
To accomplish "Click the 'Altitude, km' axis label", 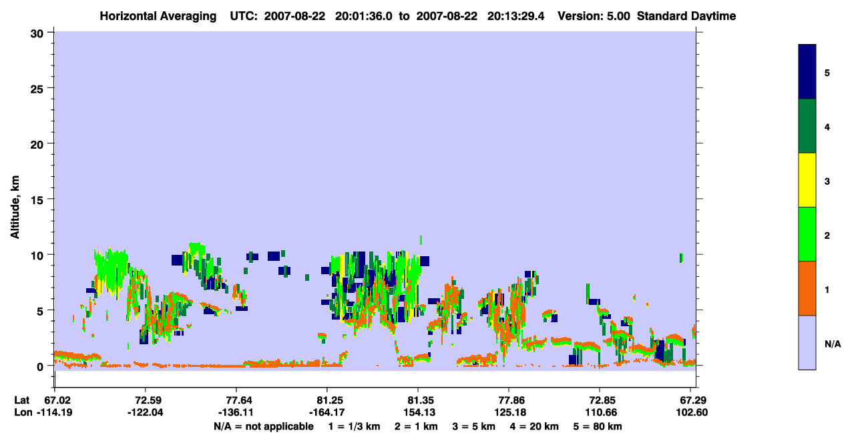I will click(15, 209).
